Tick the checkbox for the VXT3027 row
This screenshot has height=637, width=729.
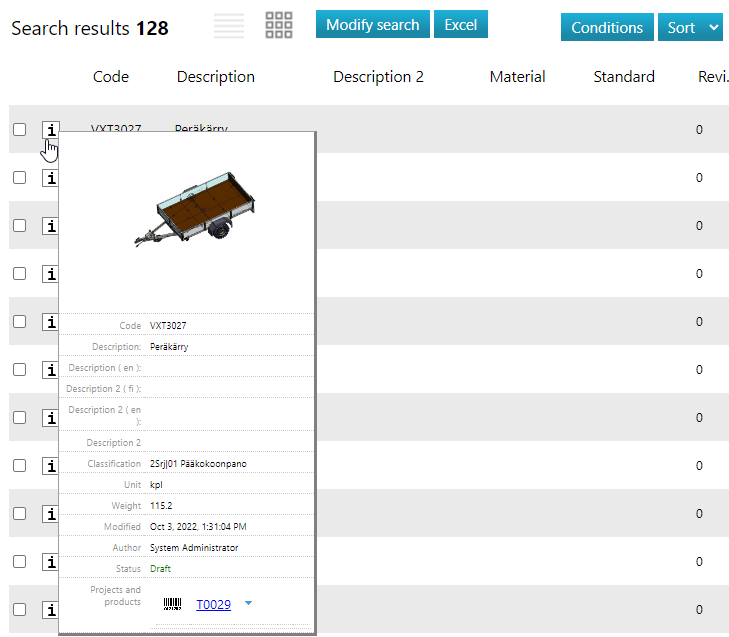pos(19,130)
